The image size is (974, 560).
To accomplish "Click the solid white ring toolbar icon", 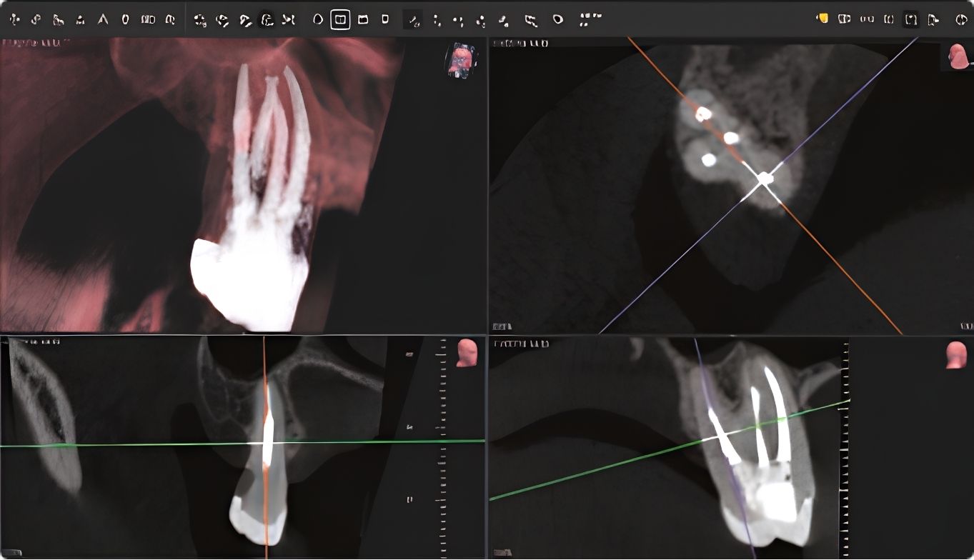I will [558, 19].
